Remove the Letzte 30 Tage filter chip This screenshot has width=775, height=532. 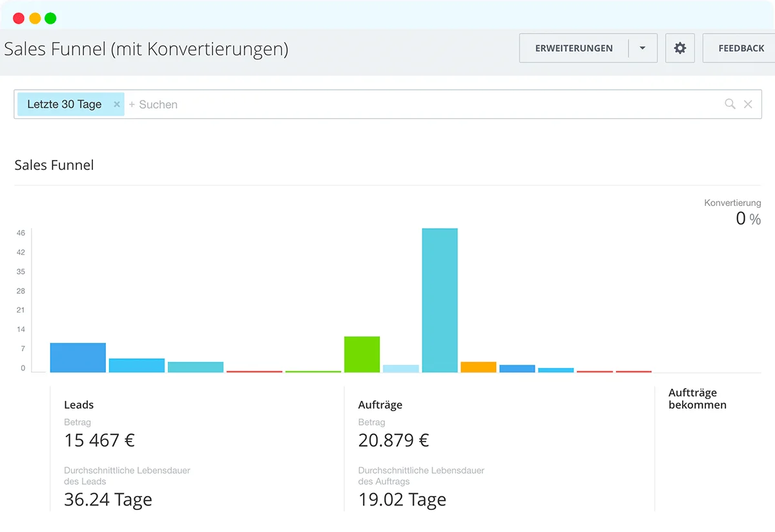(117, 104)
